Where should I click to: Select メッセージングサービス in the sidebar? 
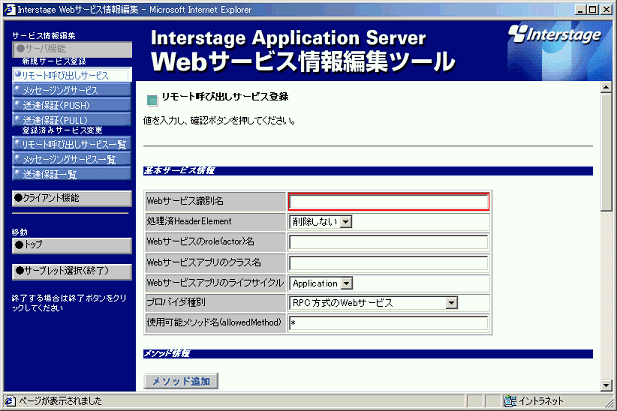(72, 90)
